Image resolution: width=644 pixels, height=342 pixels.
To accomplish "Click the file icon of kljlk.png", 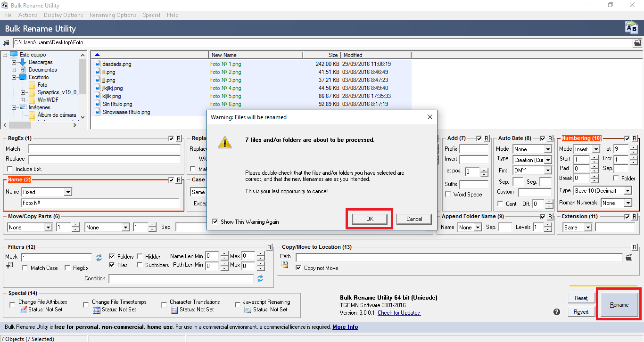I will (98, 96).
